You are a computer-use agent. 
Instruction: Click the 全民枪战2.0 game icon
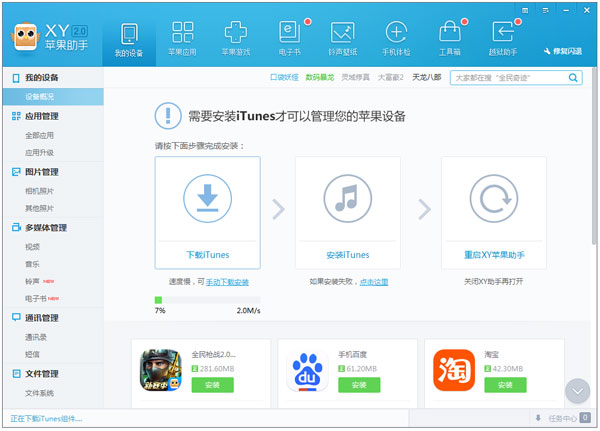tap(161, 370)
